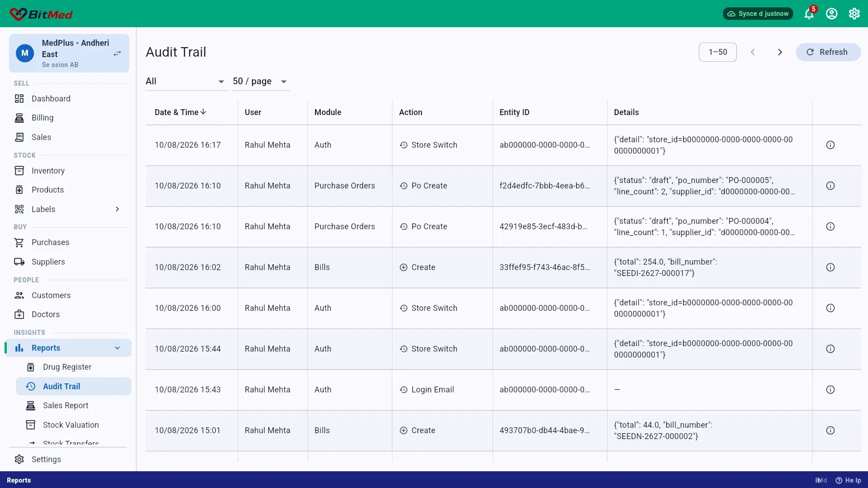Open the Drug Register report
Viewport: 868px width, 488px height.
pyautogui.click(x=73, y=367)
